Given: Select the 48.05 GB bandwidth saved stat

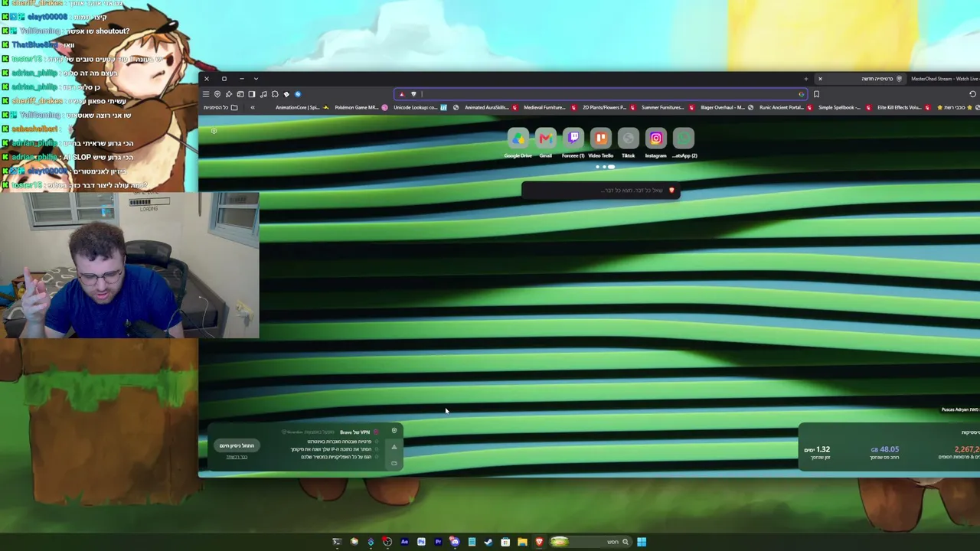Looking at the screenshot, I should pyautogui.click(x=885, y=452).
